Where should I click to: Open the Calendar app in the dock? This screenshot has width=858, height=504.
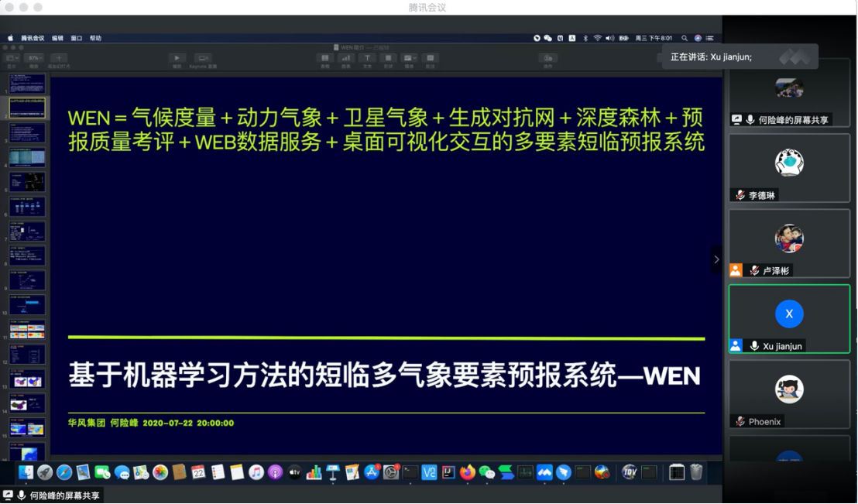[x=198, y=472]
